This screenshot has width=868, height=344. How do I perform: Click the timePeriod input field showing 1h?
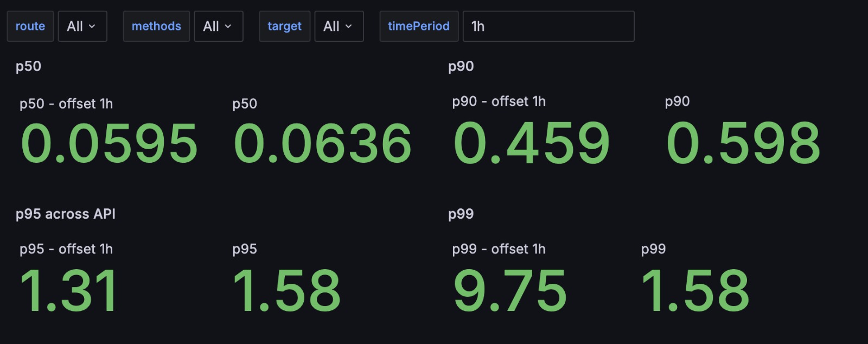(x=548, y=26)
